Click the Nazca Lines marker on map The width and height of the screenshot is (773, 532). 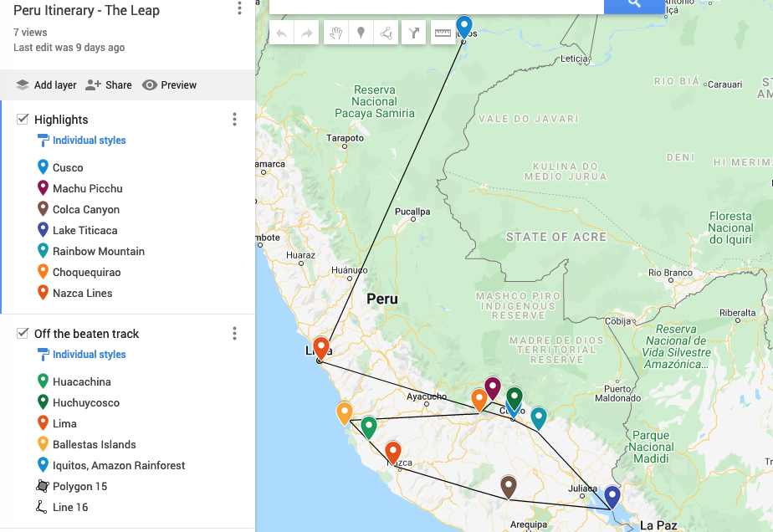(393, 453)
